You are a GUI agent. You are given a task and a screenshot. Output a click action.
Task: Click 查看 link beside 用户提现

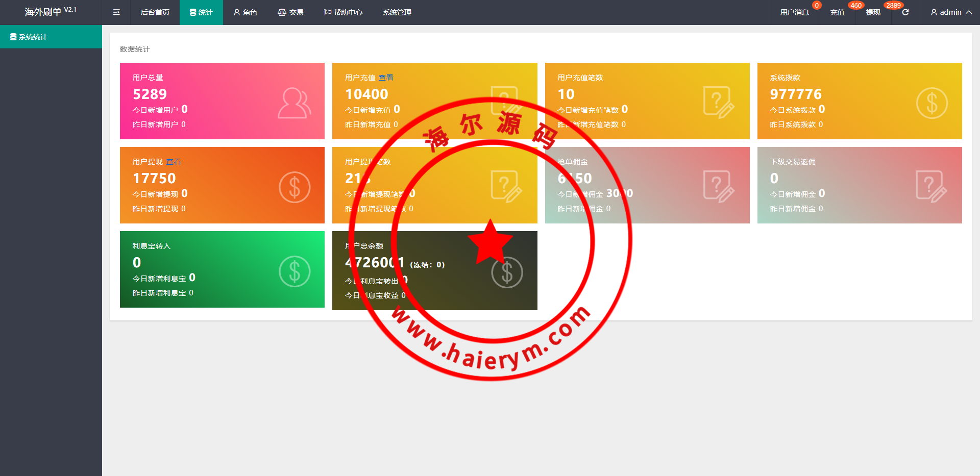click(x=174, y=162)
